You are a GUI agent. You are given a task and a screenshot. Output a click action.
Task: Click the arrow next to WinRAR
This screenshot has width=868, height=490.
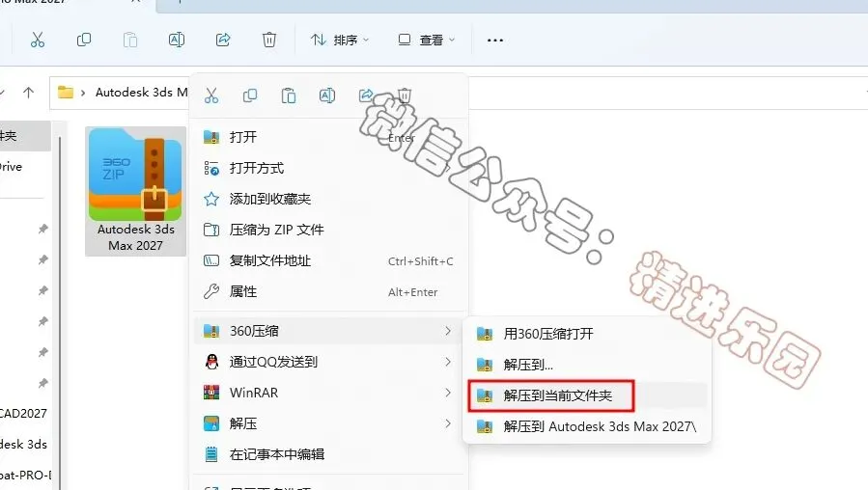point(447,393)
